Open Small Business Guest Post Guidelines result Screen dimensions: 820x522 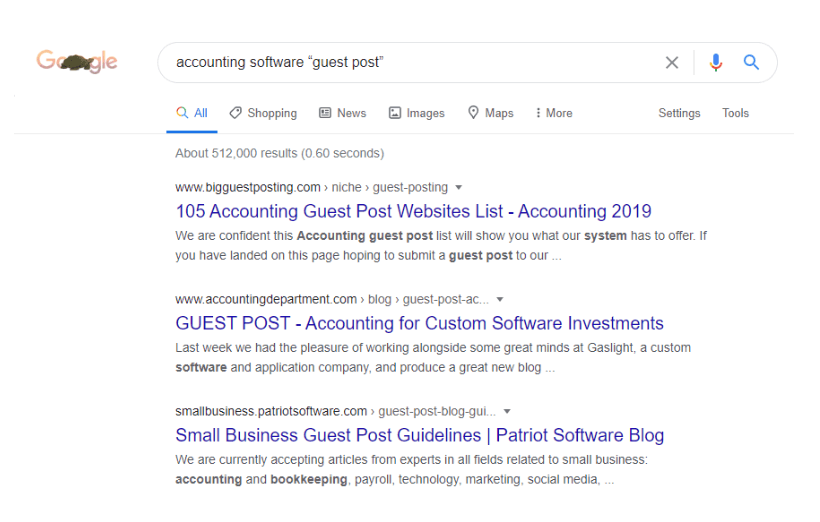[x=419, y=435]
